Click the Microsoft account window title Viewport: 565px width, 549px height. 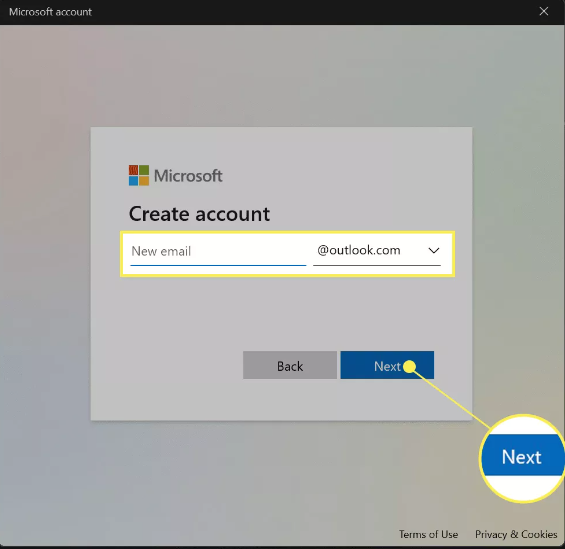[x=50, y=12]
